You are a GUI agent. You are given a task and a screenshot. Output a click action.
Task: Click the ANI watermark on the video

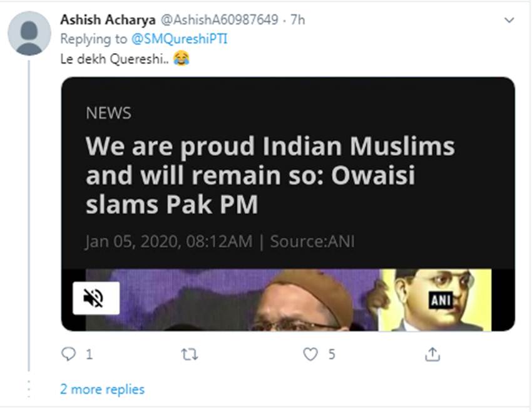tap(441, 301)
